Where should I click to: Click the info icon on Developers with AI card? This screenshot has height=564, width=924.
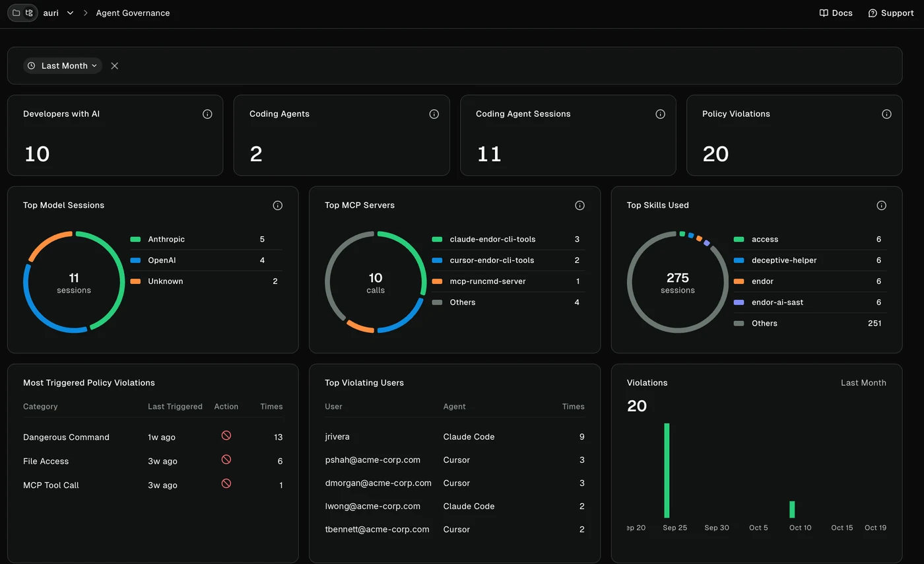click(207, 114)
